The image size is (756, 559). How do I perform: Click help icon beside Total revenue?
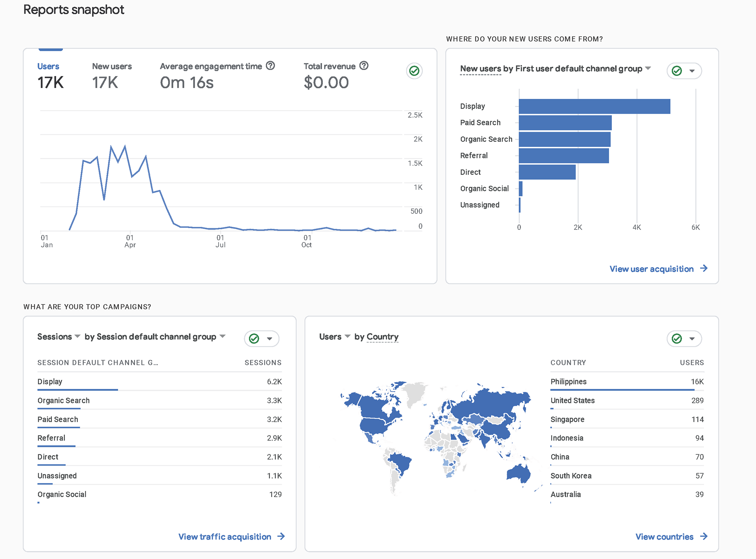pyautogui.click(x=364, y=66)
